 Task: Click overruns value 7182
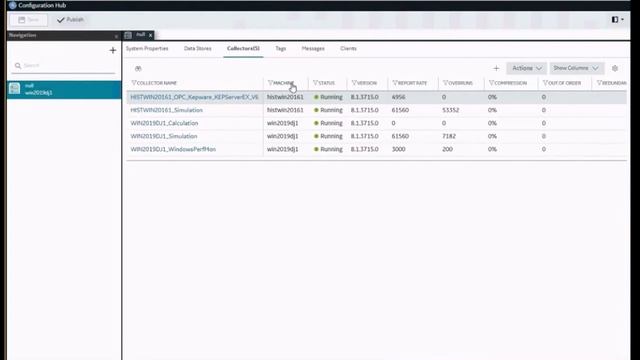tap(449, 136)
